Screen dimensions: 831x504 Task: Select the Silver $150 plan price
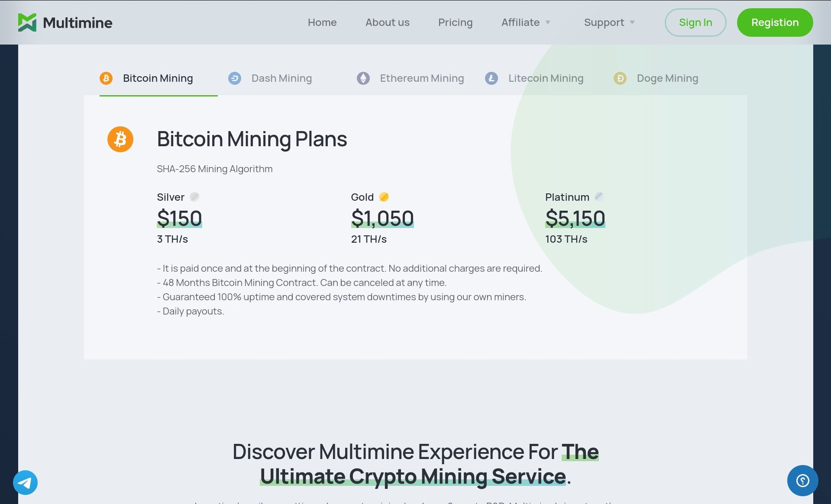click(179, 218)
